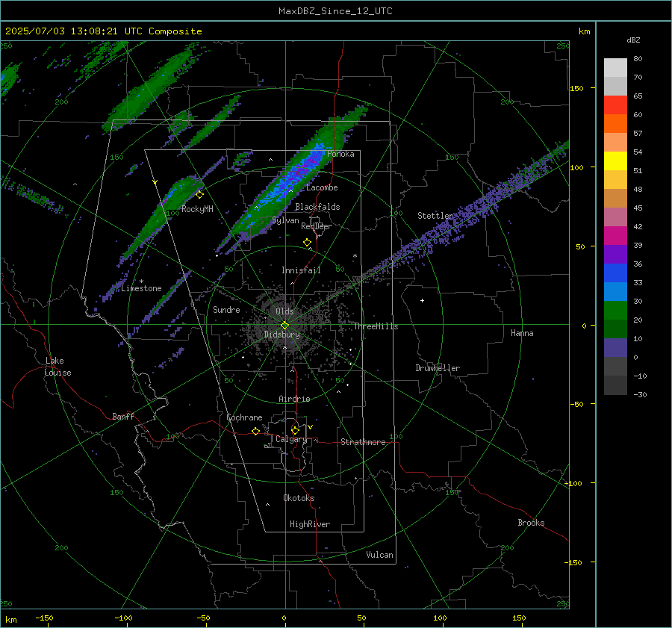Click the MaxDBZ_Since_12_UTC title text

click(335, 11)
